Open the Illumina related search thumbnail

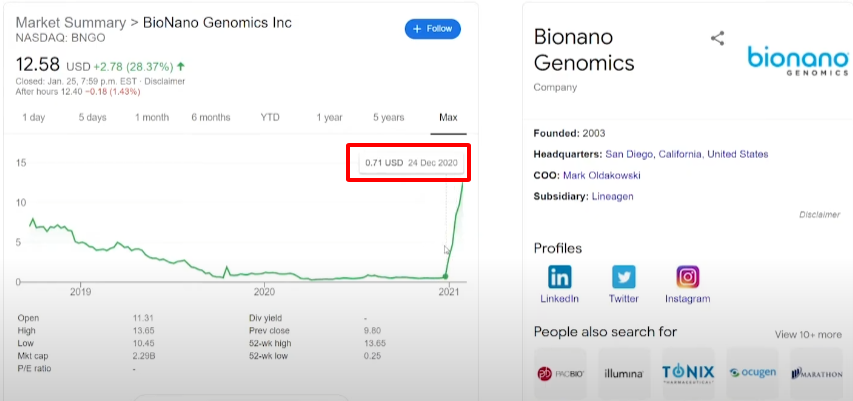[624, 373]
